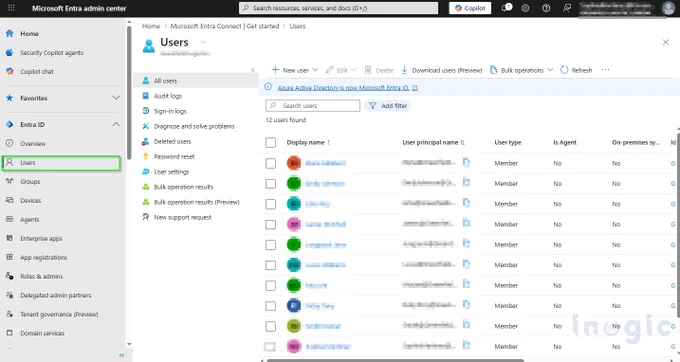Open Deleted users
Screen dimensions: 680x362
pos(172,141)
